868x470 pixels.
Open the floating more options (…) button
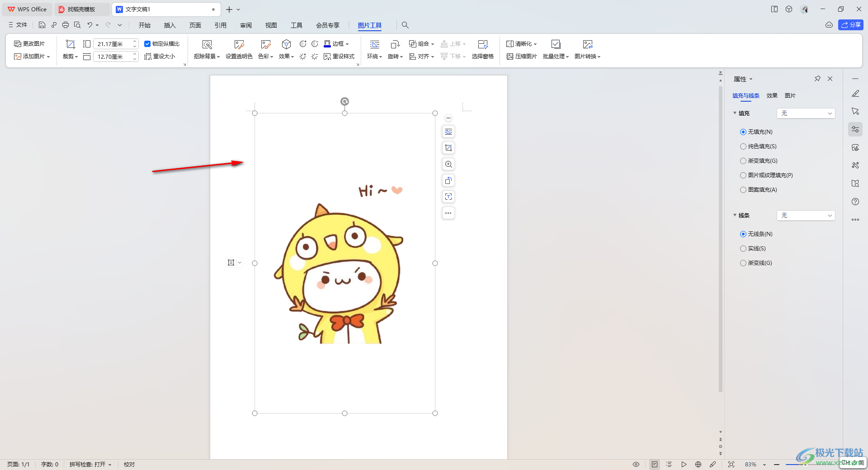[448, 213]
